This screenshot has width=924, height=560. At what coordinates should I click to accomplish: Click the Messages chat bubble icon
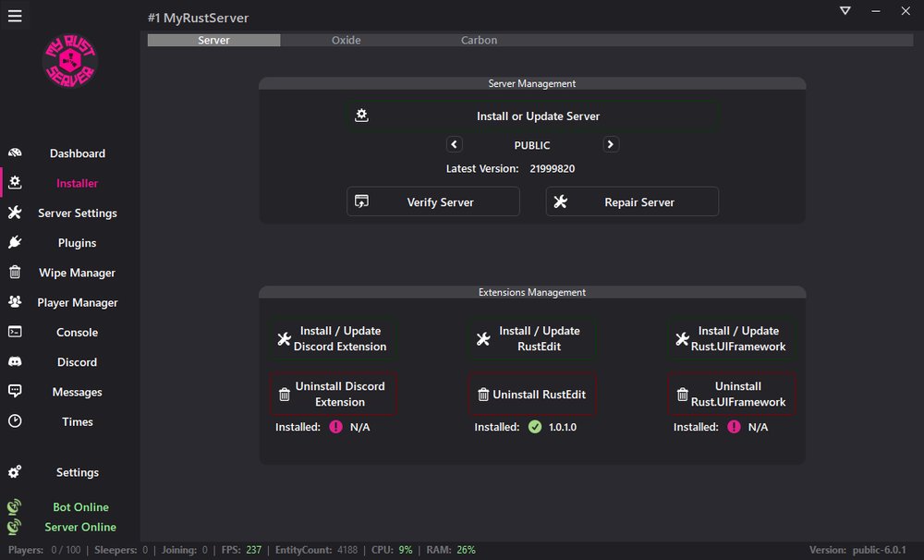pos(15,391)
